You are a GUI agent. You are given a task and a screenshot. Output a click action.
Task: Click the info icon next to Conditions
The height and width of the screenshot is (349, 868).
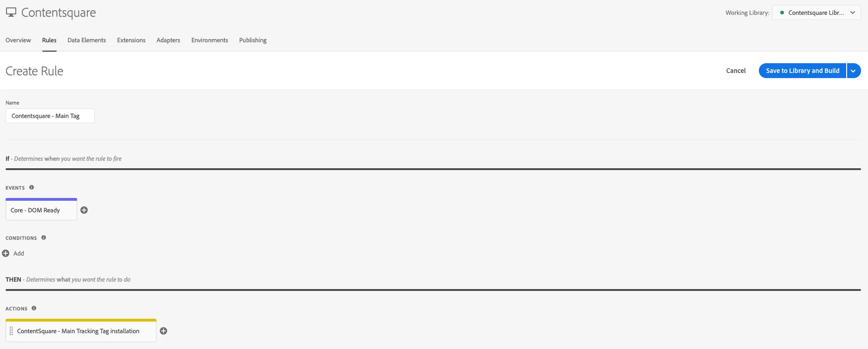(x=44, y=237)
